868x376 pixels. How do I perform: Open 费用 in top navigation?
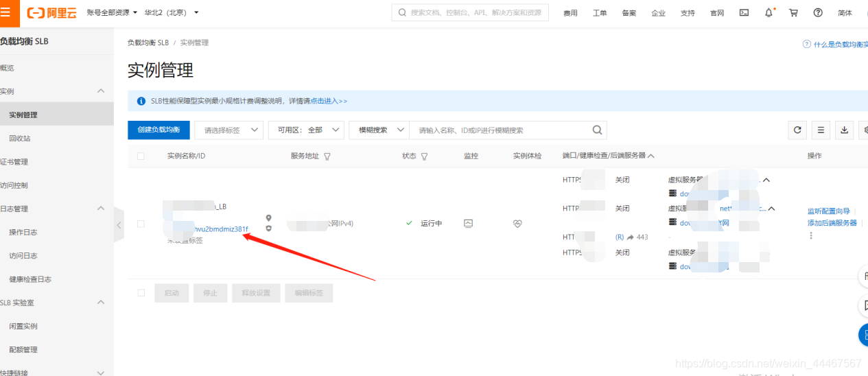click(570, 13)
